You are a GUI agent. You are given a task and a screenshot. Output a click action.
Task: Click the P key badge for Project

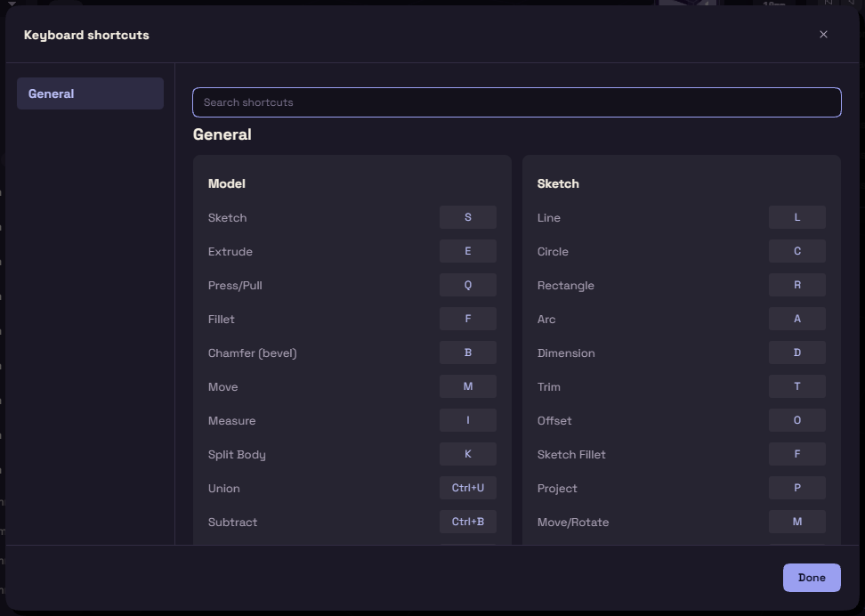[x=797, y=488]
